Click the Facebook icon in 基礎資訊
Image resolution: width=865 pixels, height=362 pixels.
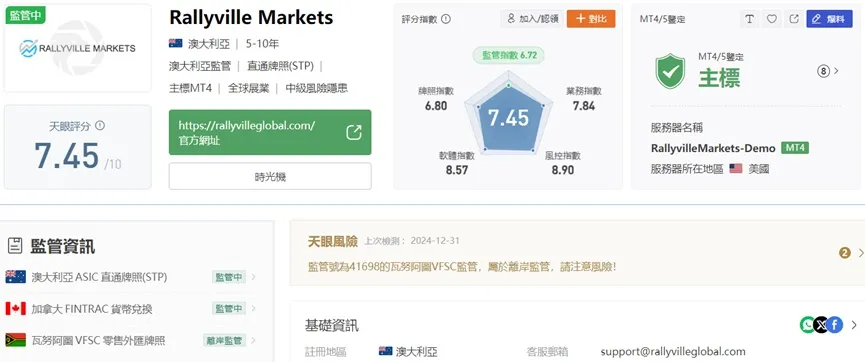coord(835,324)
